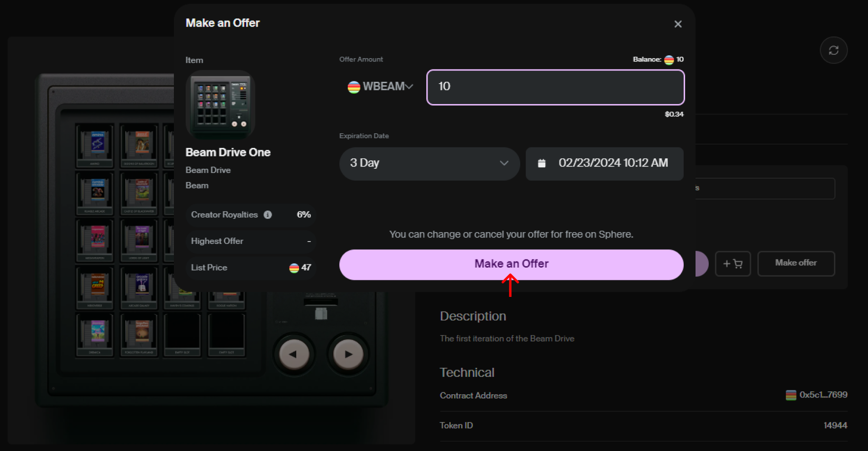Click the Description heading
The height and width of the screenshot is (451, 868).
pyautogui.click(x=473, y=316)
